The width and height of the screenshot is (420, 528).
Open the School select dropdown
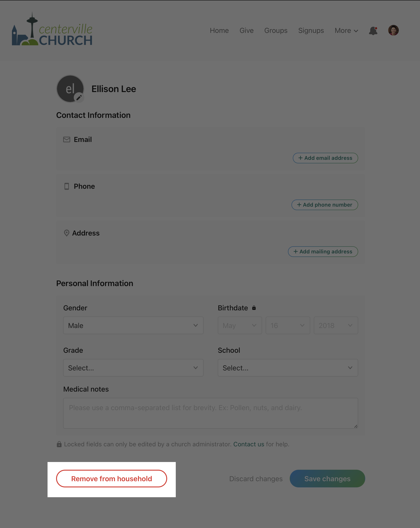point(288,368)
